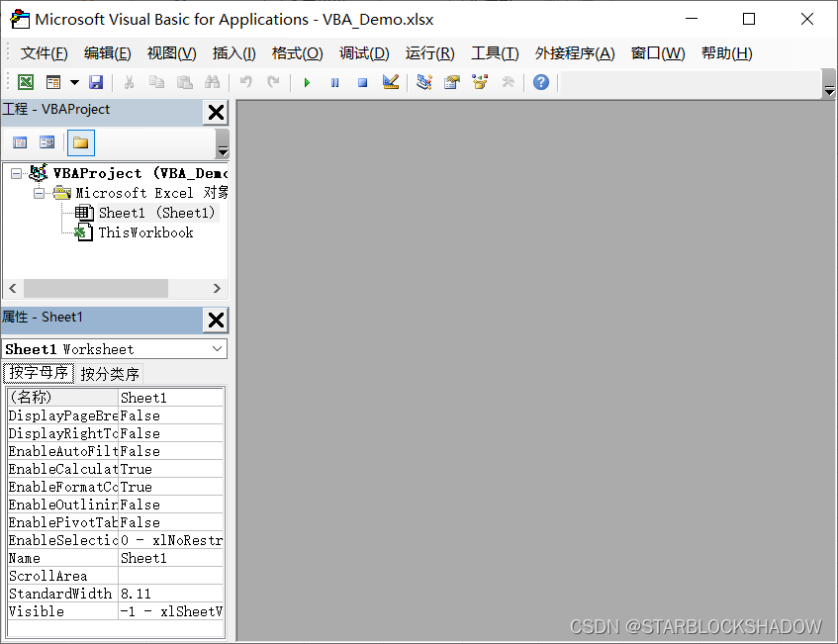Viewport: 838px width, 644px height.
Task: Toggle Design Mode icon
Action: pos(391,82)
